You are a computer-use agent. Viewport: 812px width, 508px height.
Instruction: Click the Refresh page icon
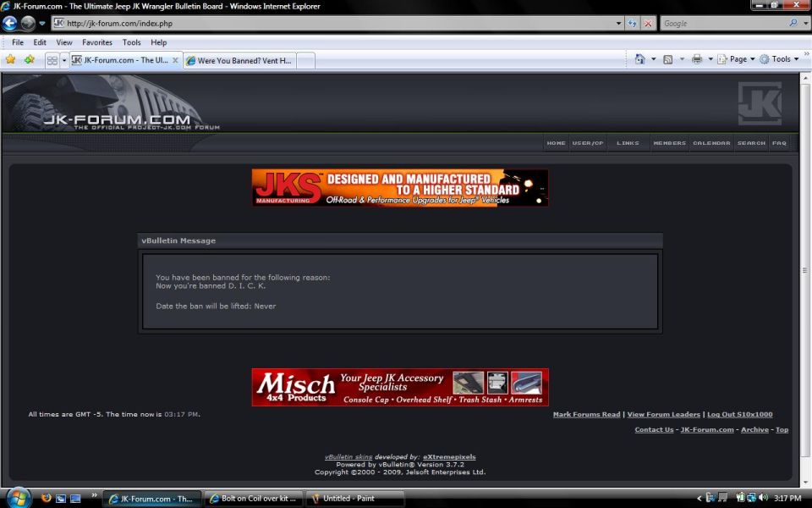point(633,24)
